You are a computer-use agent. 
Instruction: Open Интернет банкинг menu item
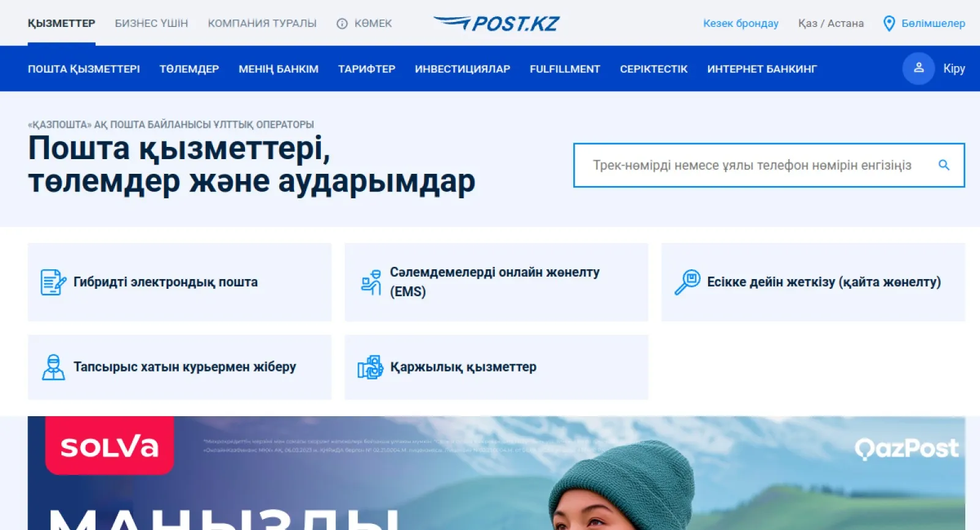(762, 69)
